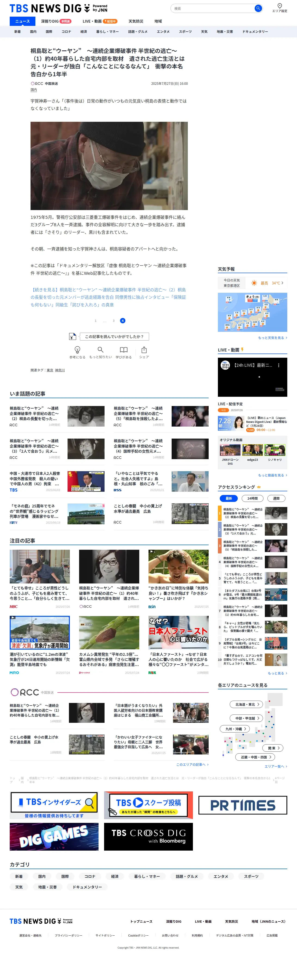Open the 地域 header tab

[x=158, y=21]
